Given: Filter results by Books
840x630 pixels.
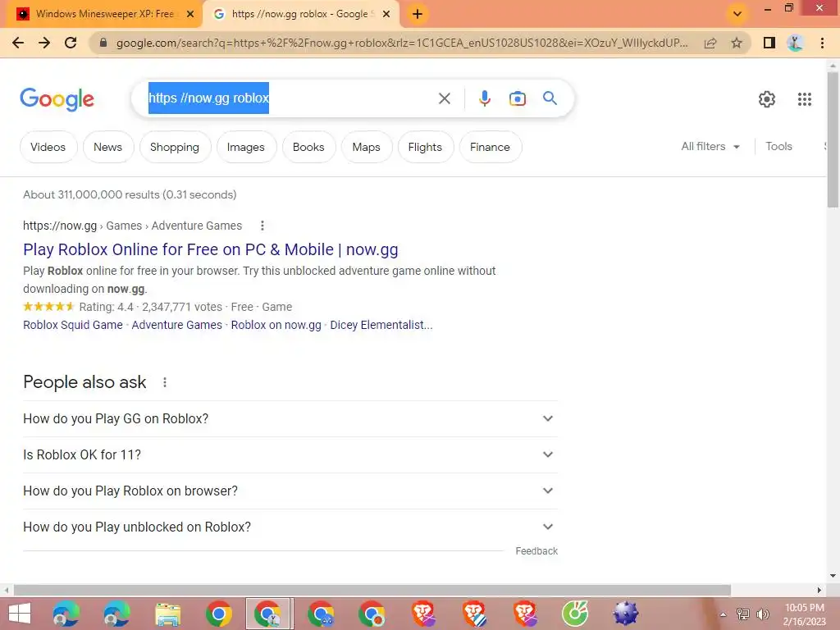Looking at the screenshot, I should 308,147.
